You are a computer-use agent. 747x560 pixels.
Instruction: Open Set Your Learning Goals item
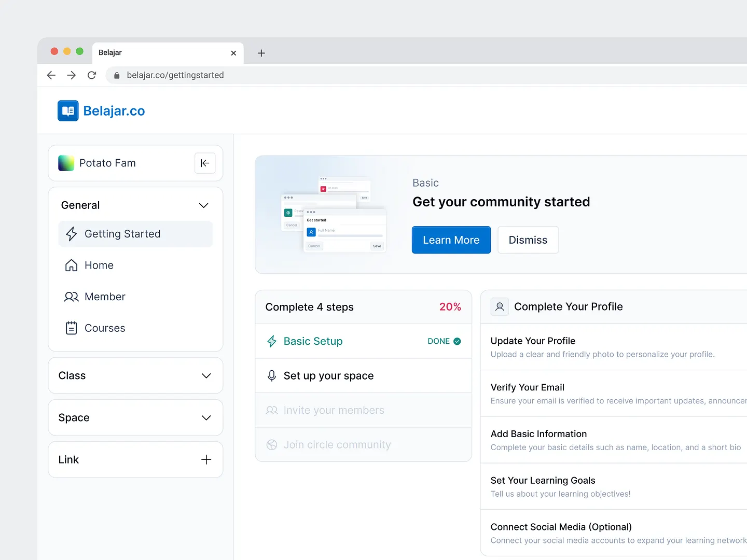[614, 487]
